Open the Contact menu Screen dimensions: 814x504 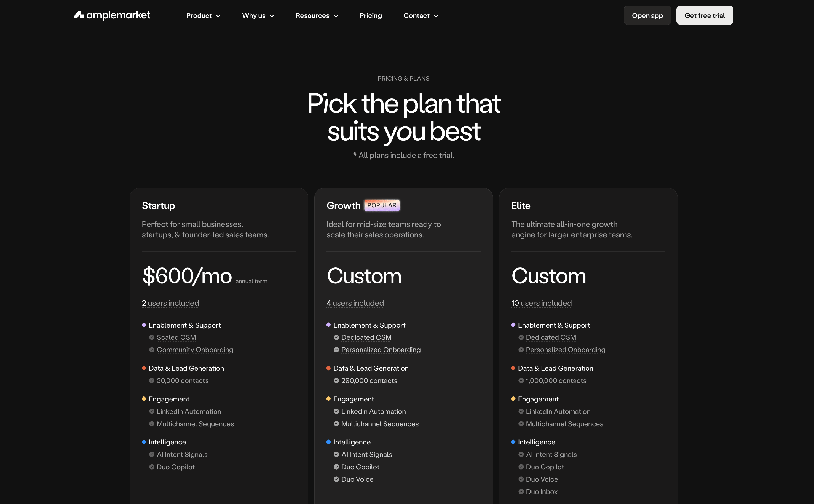(420, 16)
